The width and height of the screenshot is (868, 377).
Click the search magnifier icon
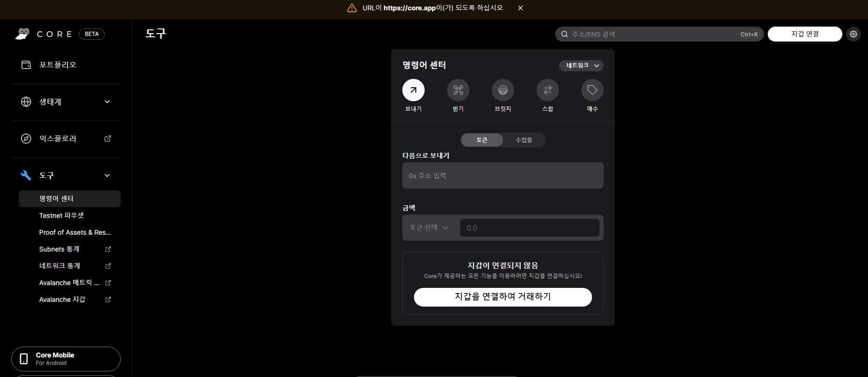[565, 34]
